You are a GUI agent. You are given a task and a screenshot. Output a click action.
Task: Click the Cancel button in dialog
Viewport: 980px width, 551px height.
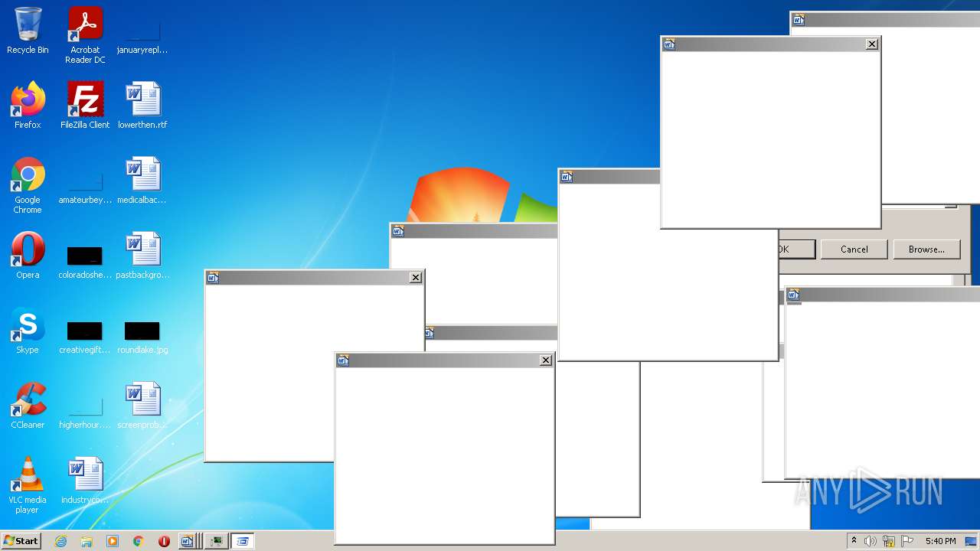[x=854, y=249]
